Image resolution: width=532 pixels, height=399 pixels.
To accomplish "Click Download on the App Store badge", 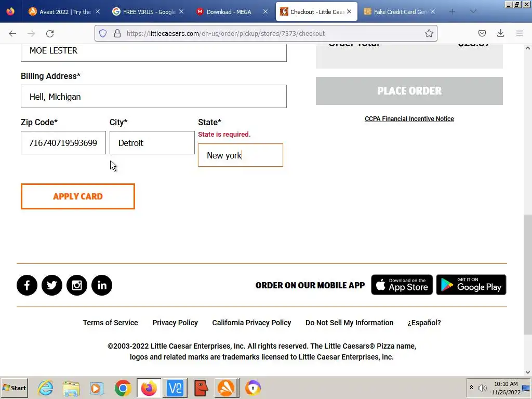I will pyautogui.click(x=402, y=285).
